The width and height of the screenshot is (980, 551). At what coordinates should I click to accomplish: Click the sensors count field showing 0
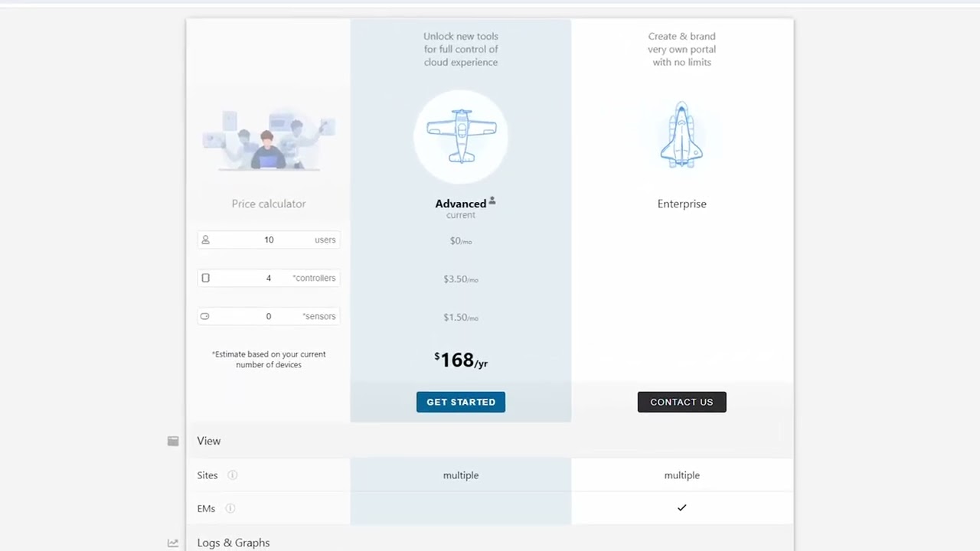coord(269,316)
